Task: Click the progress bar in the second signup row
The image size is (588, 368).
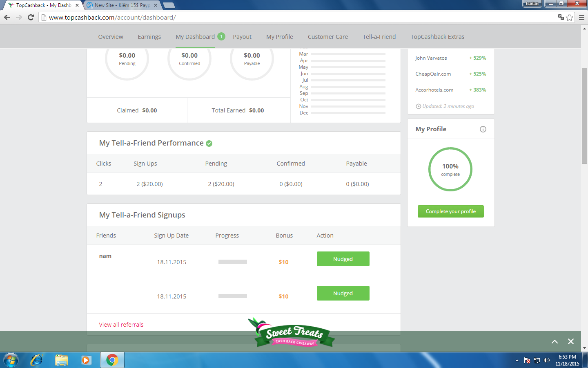Action: [x=233, y=296]
